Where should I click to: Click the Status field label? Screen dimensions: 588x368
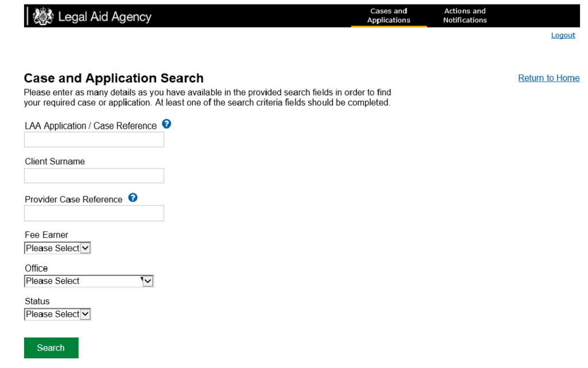coord(37,301)
